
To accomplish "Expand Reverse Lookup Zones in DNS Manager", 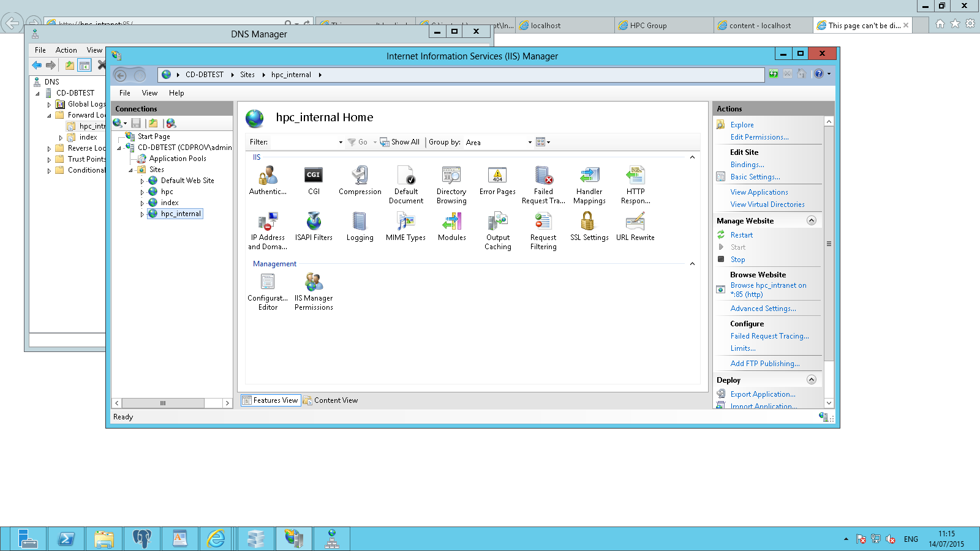I will (49, 148).
